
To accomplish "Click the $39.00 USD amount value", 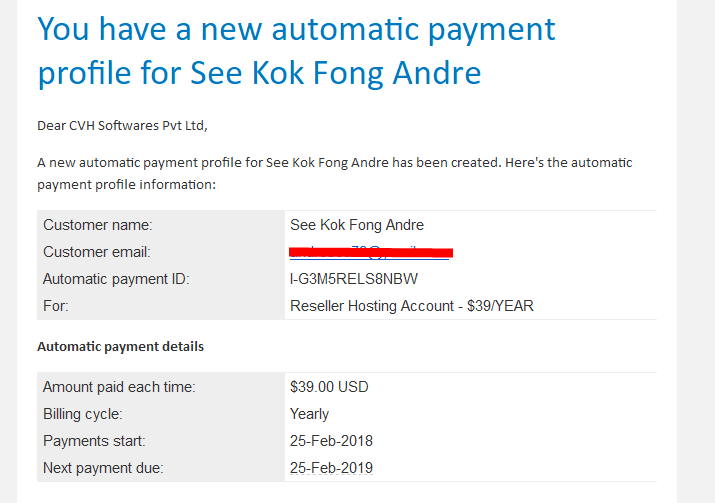I will coord(329,387).
